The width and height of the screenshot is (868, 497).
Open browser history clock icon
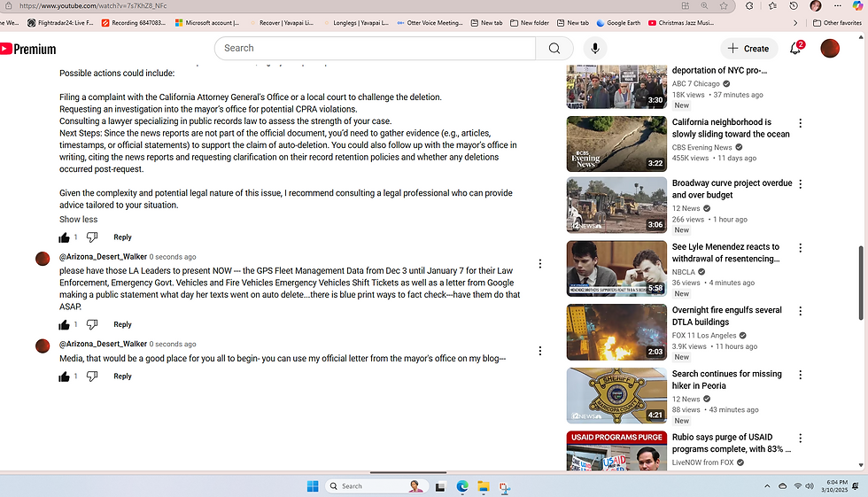(794, 5)
